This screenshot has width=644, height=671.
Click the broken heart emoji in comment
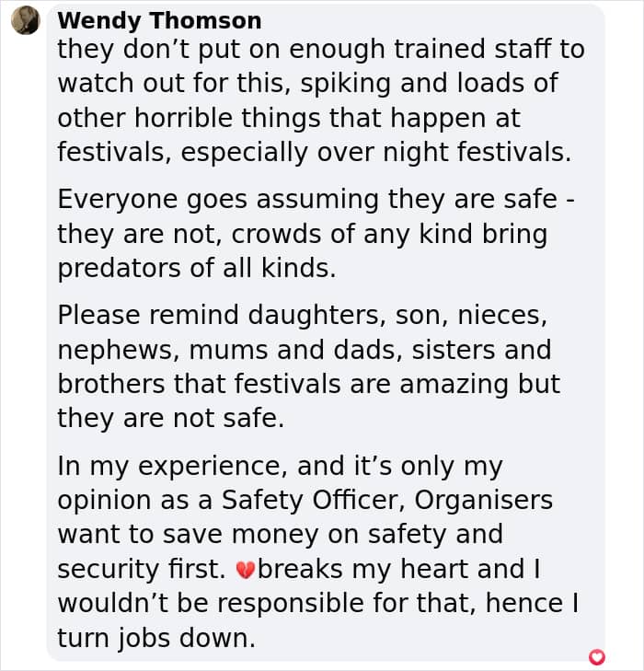(x=246, y=570)
